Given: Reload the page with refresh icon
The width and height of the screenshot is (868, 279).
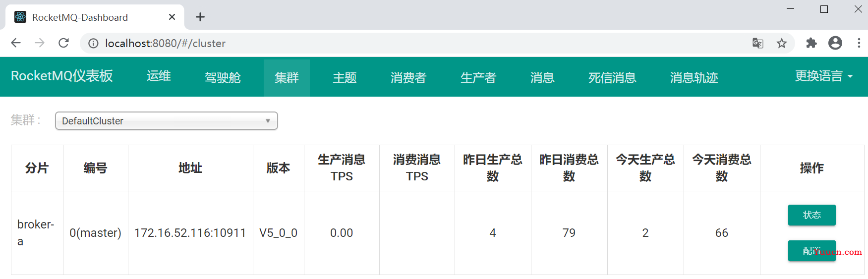Looking at the screenshot, I should tap(63, 43).
